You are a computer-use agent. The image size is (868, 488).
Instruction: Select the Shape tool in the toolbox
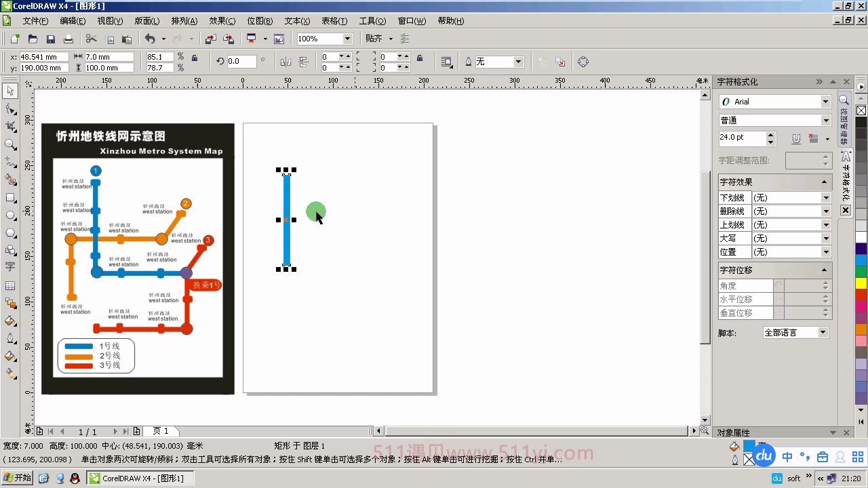(x=10, y=108)
